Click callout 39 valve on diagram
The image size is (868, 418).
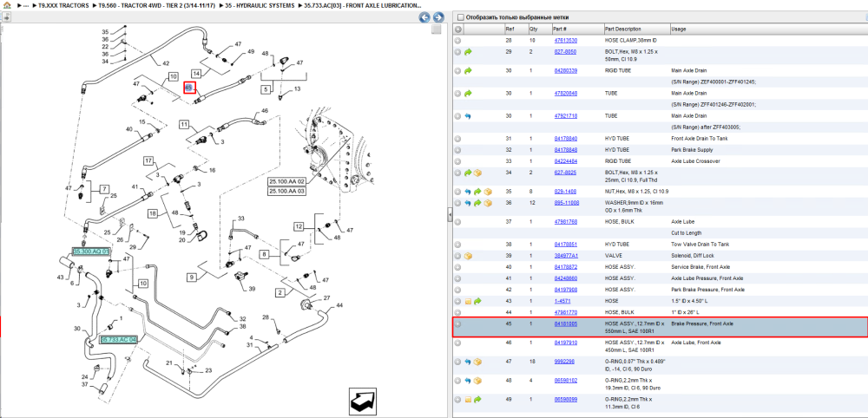click(252, 288)
